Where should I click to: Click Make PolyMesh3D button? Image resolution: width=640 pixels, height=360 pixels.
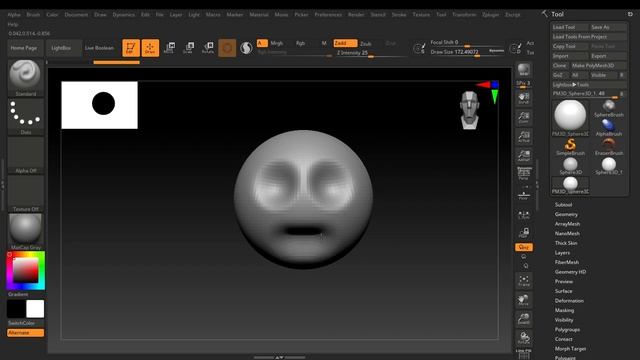pyautogui.click(x=598, y=65)
